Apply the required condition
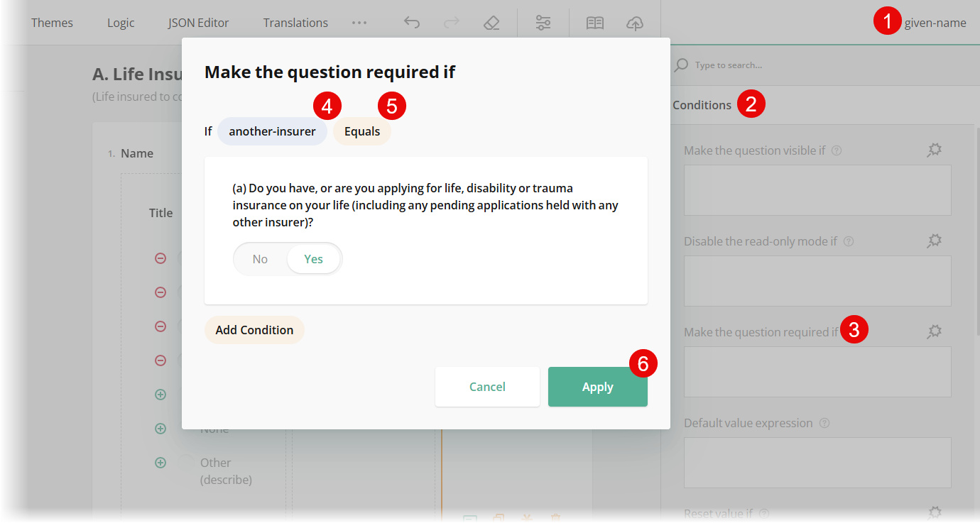Image resolution: width=980 pixels, height=523 pixels. point(597,387)
